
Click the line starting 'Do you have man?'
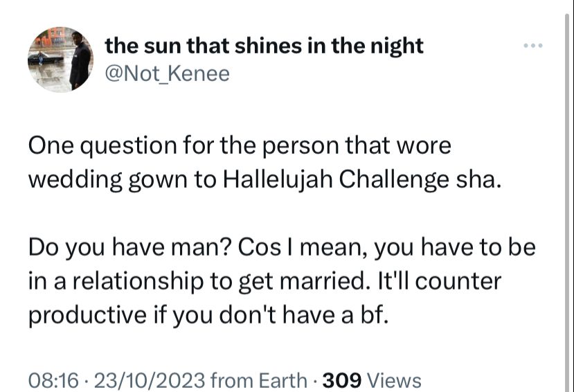point(282,248)
